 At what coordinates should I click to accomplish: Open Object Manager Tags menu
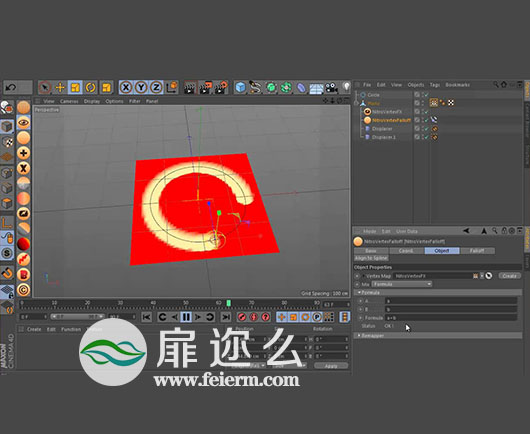click(435, 85)
